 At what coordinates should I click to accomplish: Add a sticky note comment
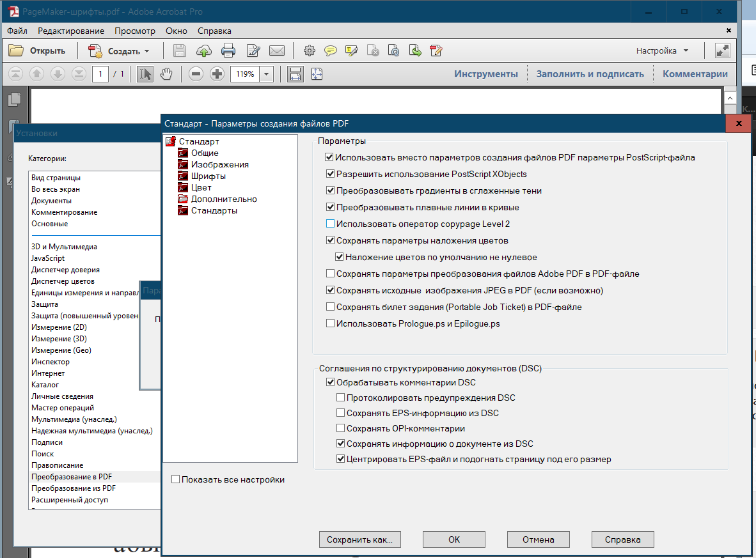pos(330,50)
